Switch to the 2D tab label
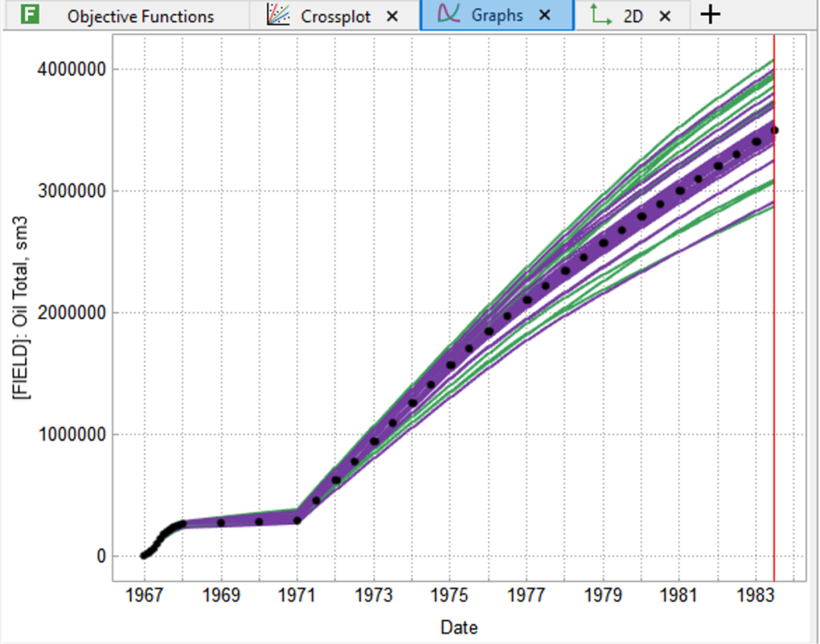820x644 pixels. (633, 16)
